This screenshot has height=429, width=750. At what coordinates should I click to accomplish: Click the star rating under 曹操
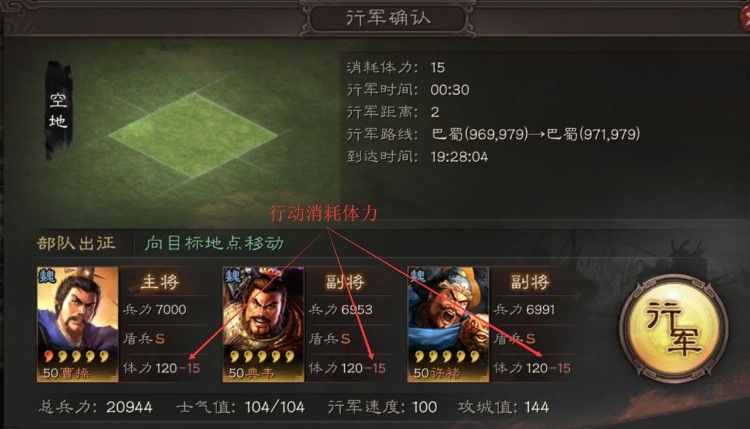pyautogui.click(x=77, y=356)
